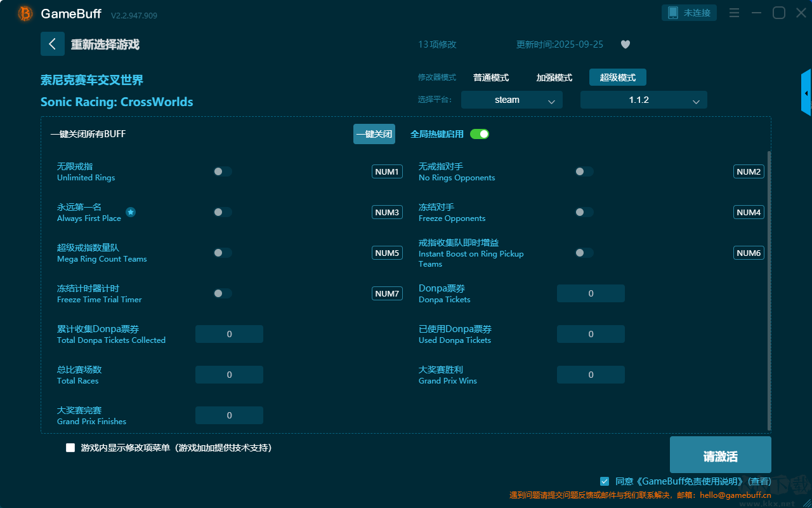The width and height of the screenshot is (812, 508).
Task: Click the Grand Prix Finishes field
Action: (229, 415)
